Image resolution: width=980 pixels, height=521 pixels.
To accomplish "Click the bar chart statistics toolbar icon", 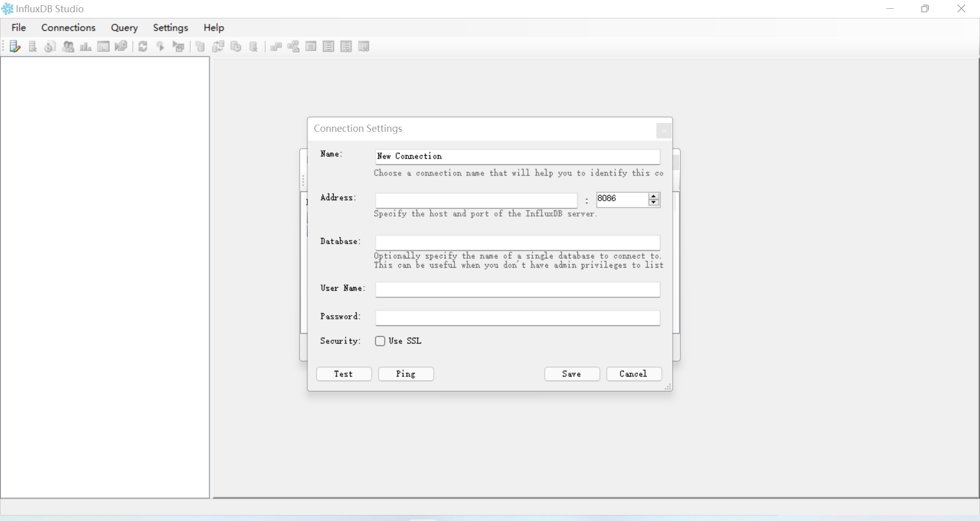I will click(86, 46).
